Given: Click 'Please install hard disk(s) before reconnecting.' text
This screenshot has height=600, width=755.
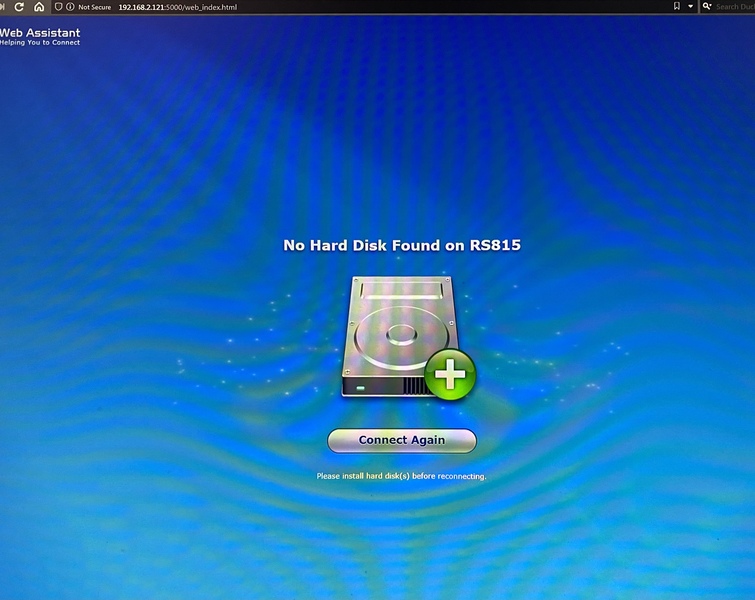Looking at the screenshot, I should tap(401, 476).
